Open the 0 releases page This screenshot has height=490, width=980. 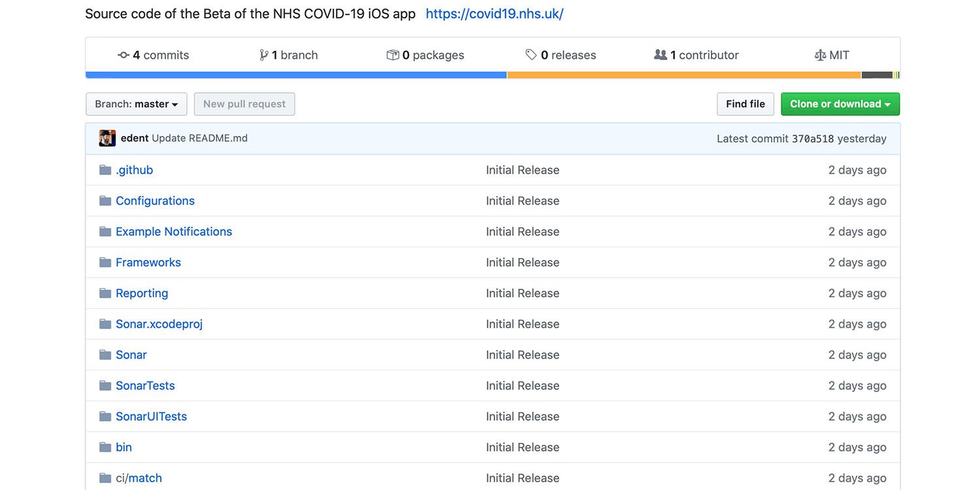coord(561,55)
